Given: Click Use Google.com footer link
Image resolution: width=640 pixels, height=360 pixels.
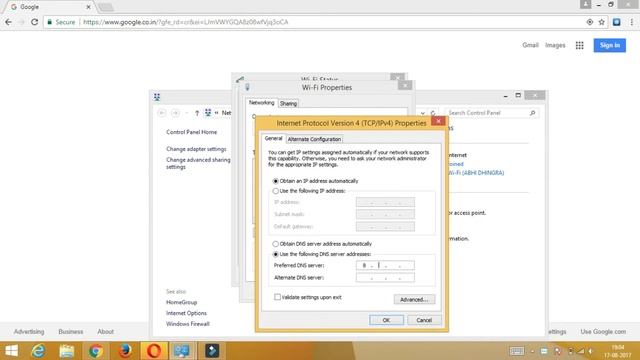Looking at the screenshot, I should 603,332.
